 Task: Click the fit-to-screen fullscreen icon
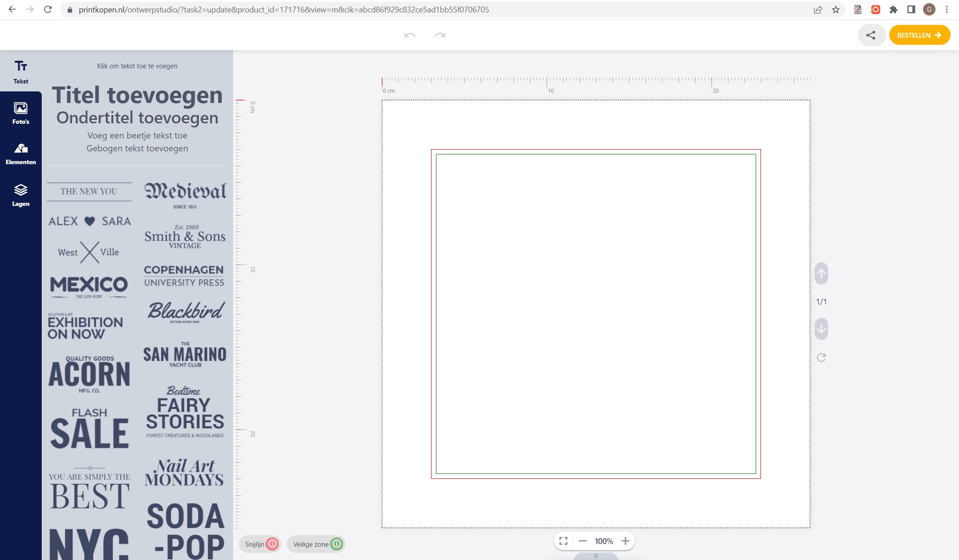pos(563,541)
